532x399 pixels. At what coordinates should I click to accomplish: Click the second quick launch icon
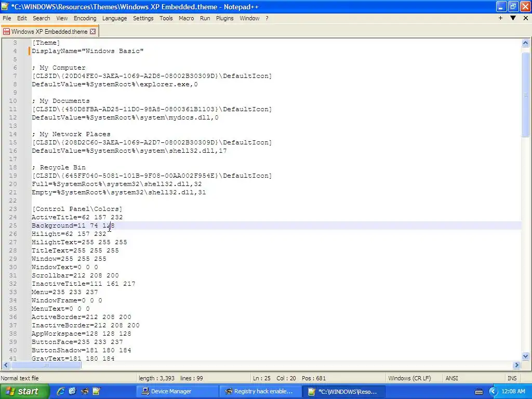[x=72, y=391]
